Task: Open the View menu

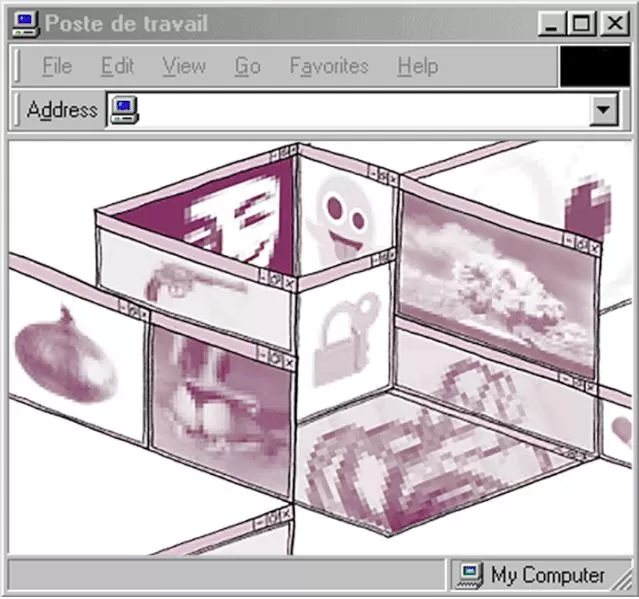Action: (x=184, y=66)
